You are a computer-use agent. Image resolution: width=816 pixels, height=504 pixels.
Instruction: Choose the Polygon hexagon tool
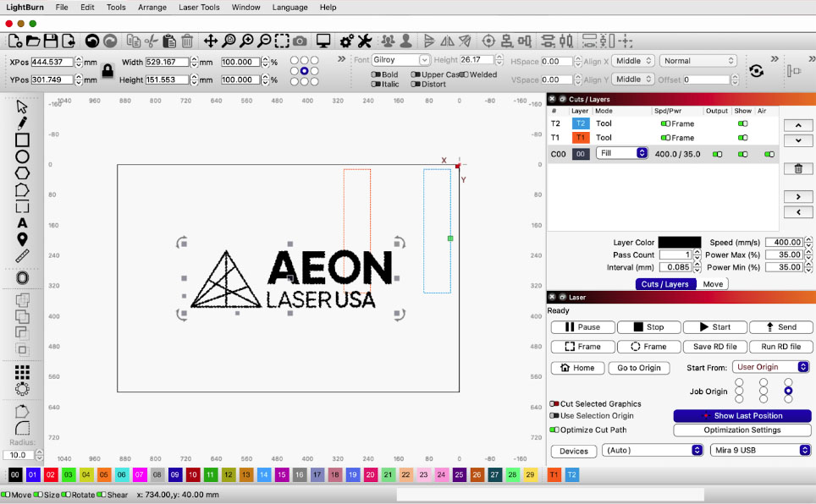(22, 173)
